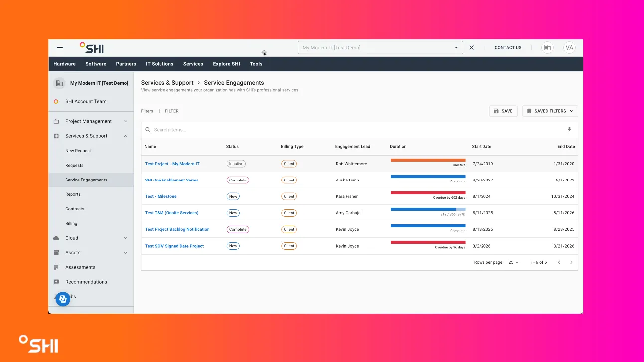Go to next page of results
Image resolution: width=644 pixels, height=362 pixels.
pos(571,262)
